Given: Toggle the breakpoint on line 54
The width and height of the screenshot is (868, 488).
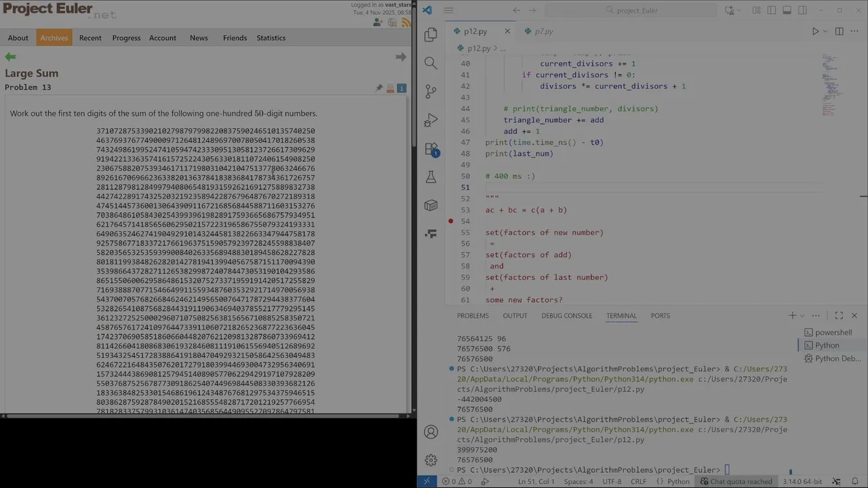Looking at the screenshot, I should pyautogui.click(x=450, y=221).
